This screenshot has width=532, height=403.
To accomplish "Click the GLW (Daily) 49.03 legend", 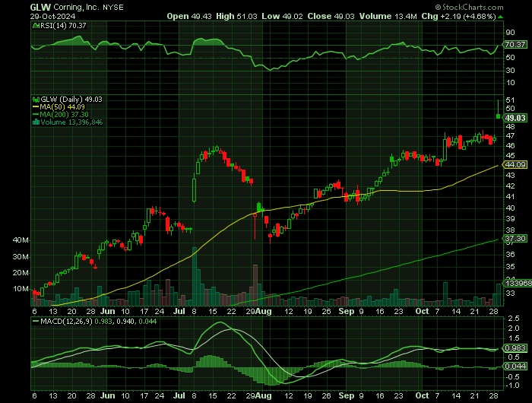I will pos(71,99).
